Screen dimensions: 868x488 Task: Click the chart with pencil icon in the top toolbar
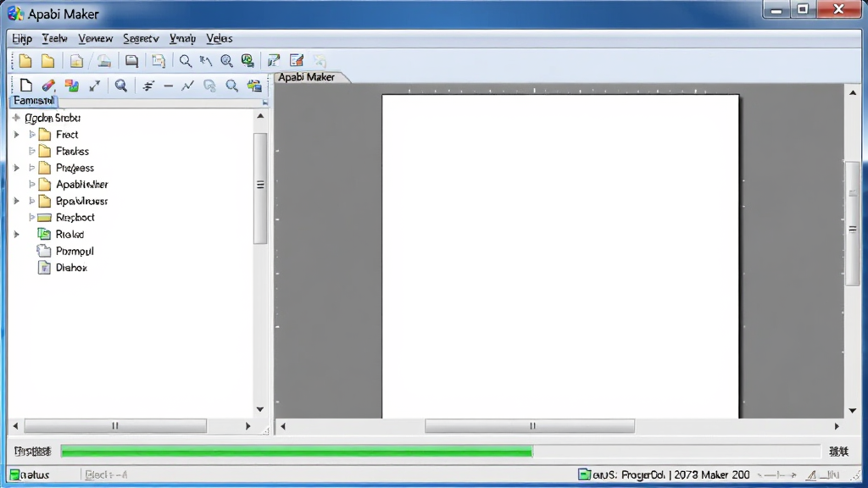[274, 61]
